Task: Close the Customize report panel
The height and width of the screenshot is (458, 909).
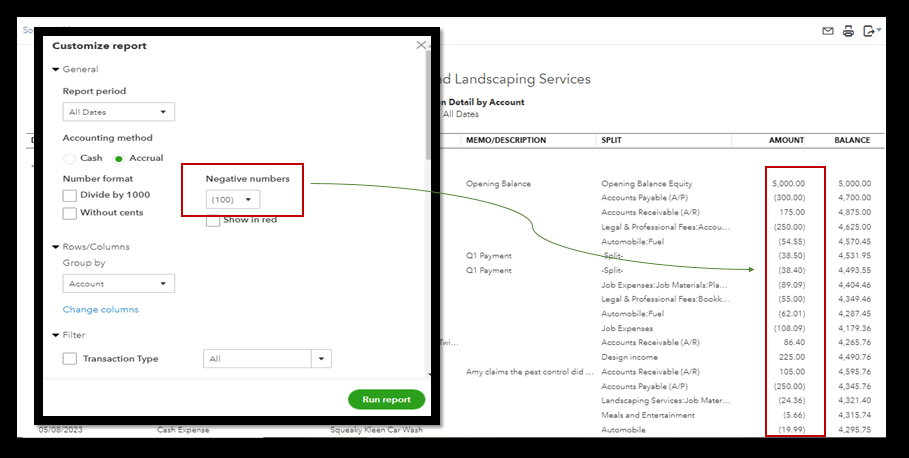Action: point(421,45)
